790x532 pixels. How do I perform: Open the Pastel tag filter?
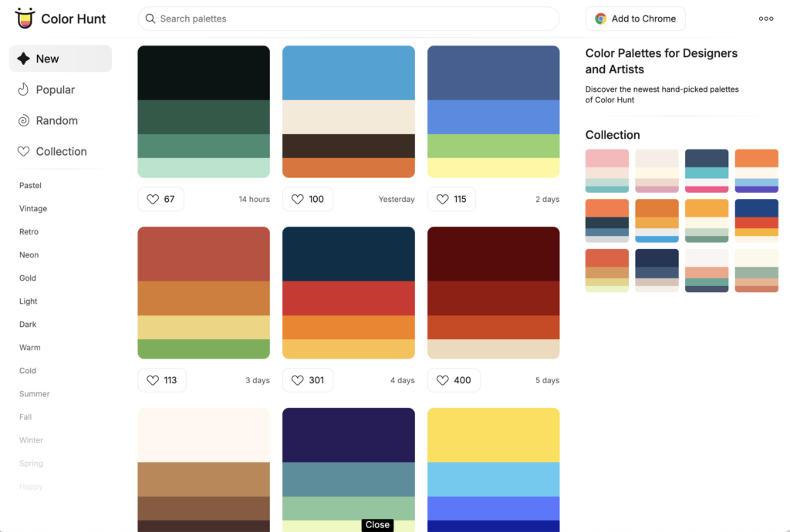coord(30,186)
